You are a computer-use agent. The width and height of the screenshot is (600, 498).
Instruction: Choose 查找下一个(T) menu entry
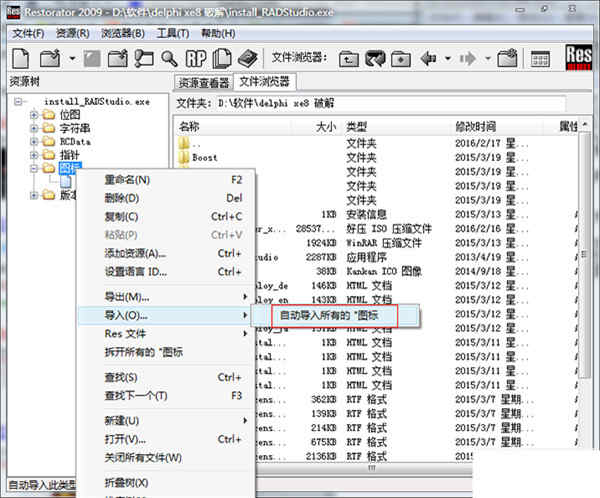tap(166, 395)
